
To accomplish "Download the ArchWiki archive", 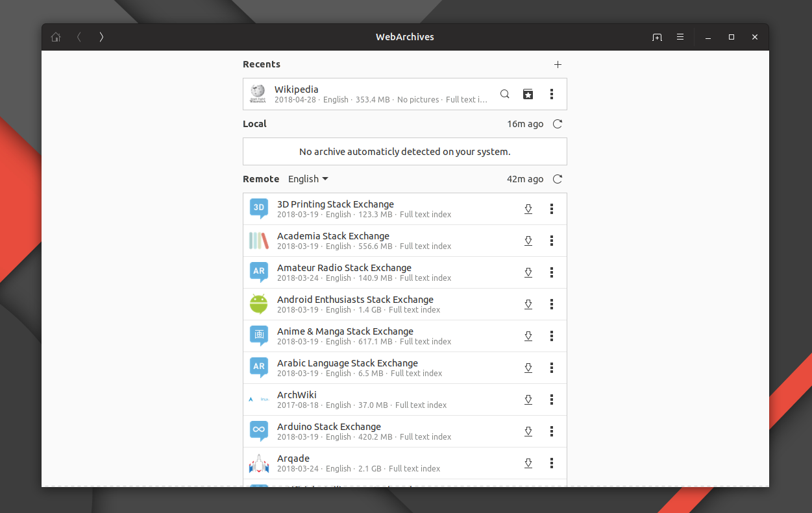I will coord(528,400).
